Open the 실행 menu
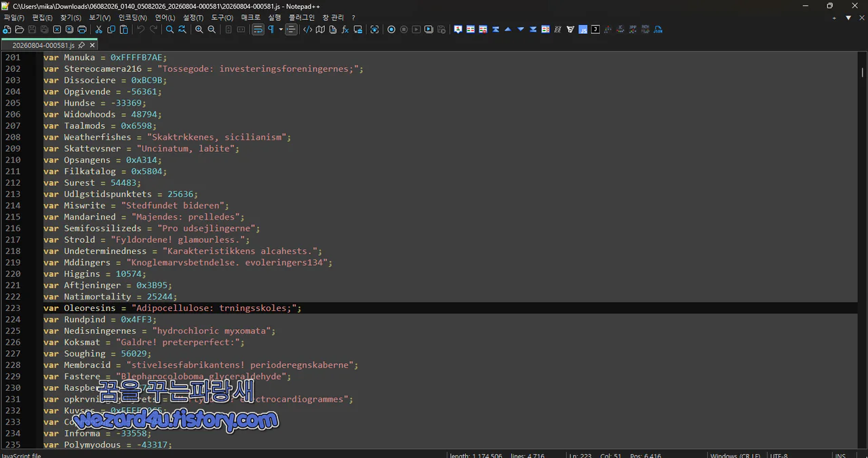Screen dimensions: 868x458 click(x=275, y=18)
